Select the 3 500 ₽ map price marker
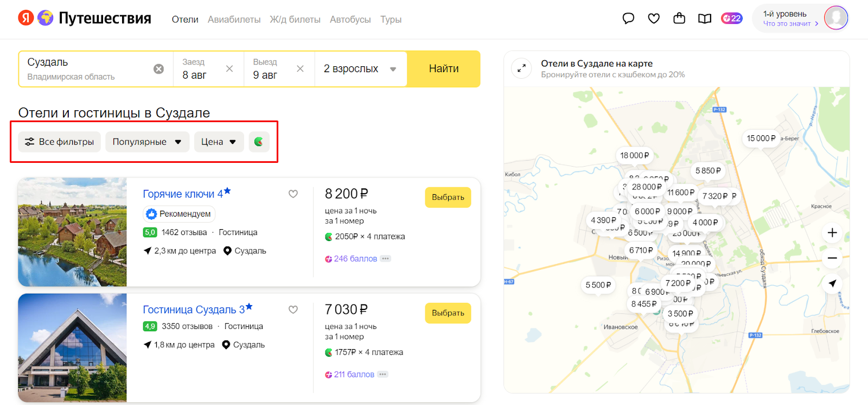 pos(680,314)
